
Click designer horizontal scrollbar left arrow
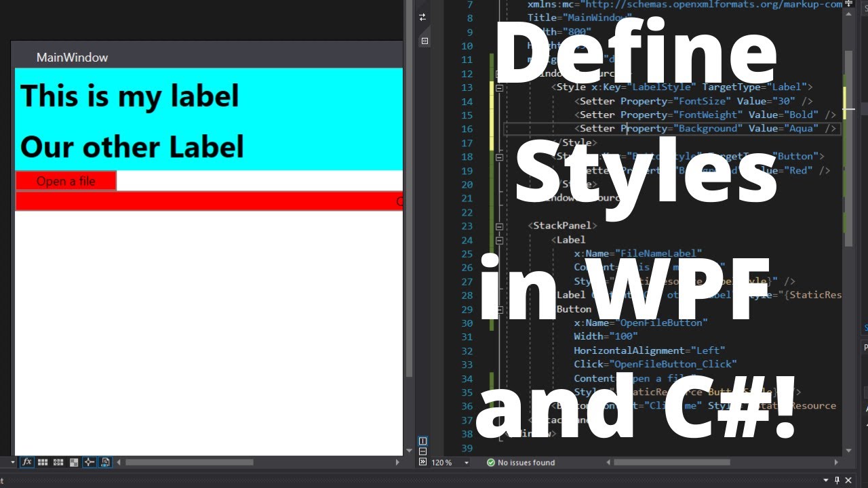coord(120,462)
